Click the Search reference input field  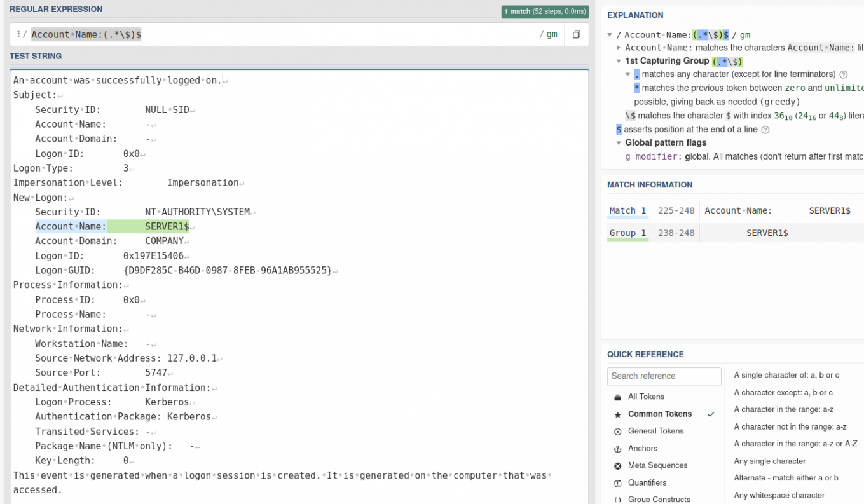pyautogui.click(x=664, y=376)
